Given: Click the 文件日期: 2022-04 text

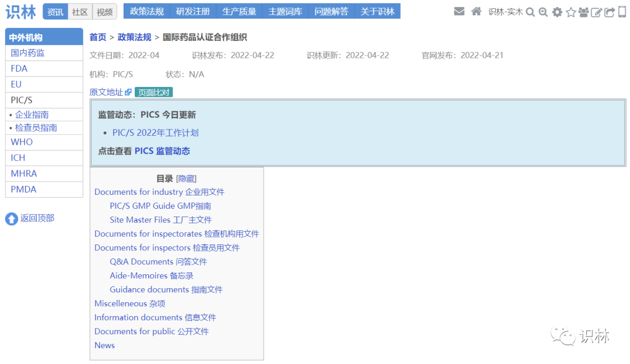Looking at the screenshot, I should tap(124, 55).
